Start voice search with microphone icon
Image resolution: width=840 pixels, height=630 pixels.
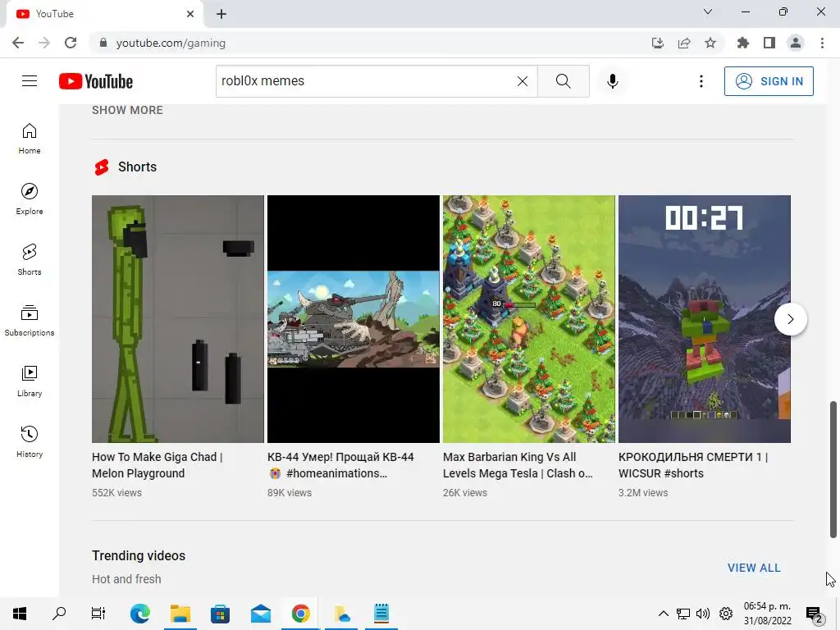(x=612, y=81)
